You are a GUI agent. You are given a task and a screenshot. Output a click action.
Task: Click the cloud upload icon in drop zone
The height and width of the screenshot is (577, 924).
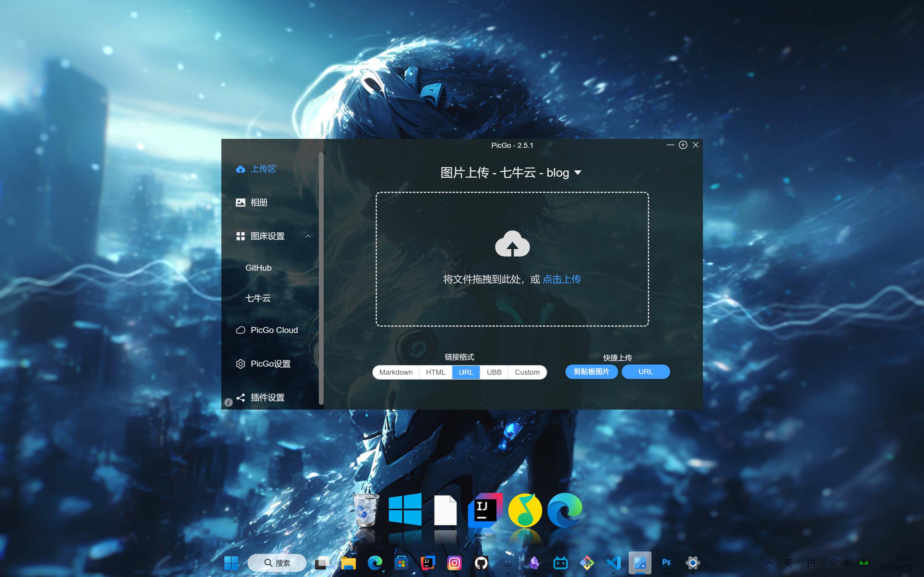512,244
